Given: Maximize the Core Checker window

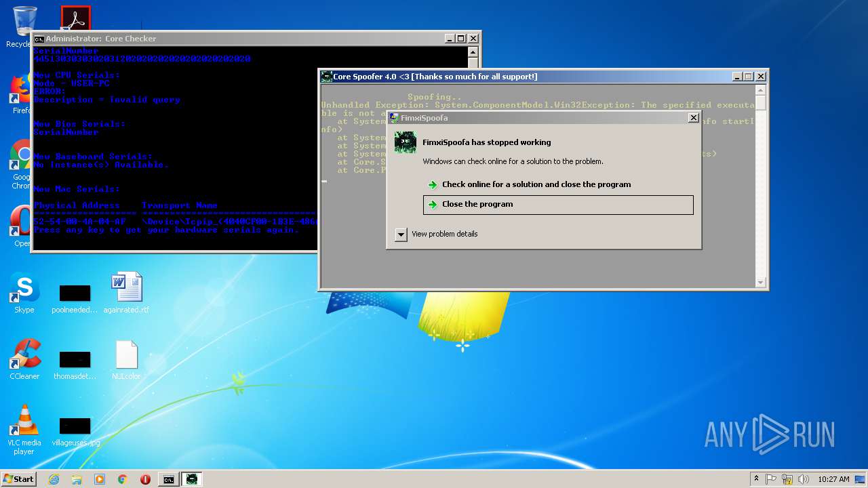Looking at the screenshot, I should 461,39.
